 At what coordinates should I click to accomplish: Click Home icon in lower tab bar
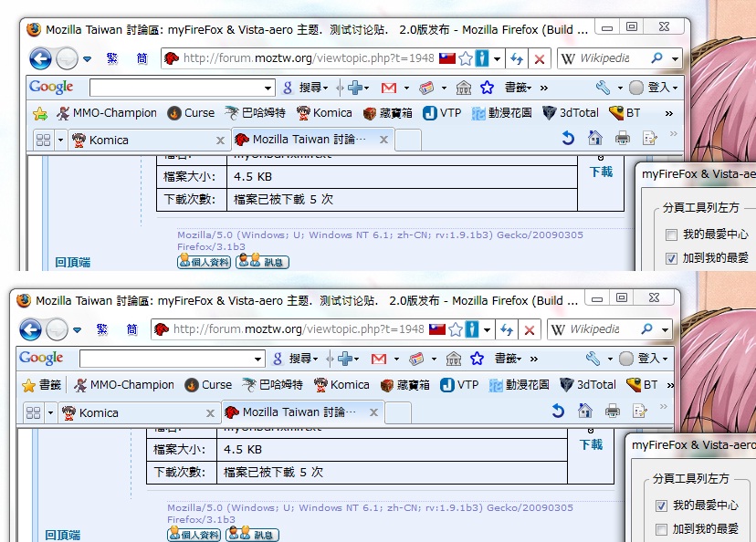[x=585, y=411]
